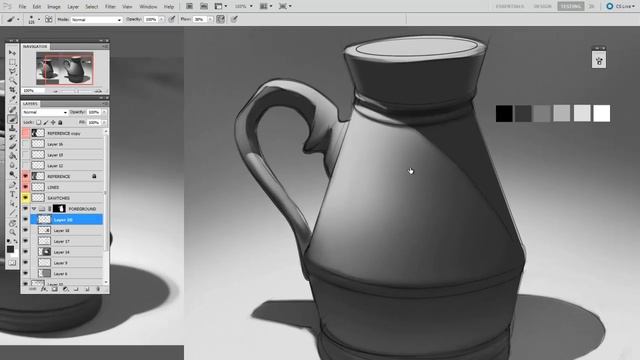640x360 pixels.
Task: Add a layer mask in Layers panel
Action: coord(54,289)
